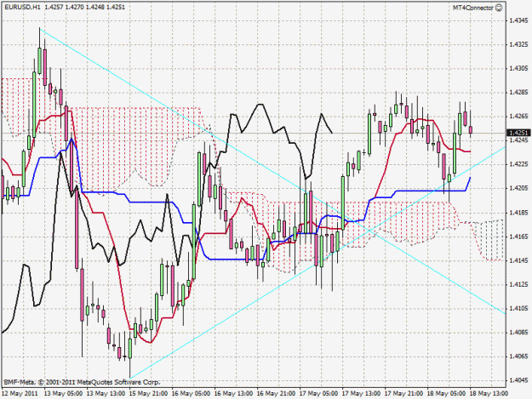Screen dimensions: 532x399
Task: Click the 17 May 05:00 time label
Action: pos(318,393)
